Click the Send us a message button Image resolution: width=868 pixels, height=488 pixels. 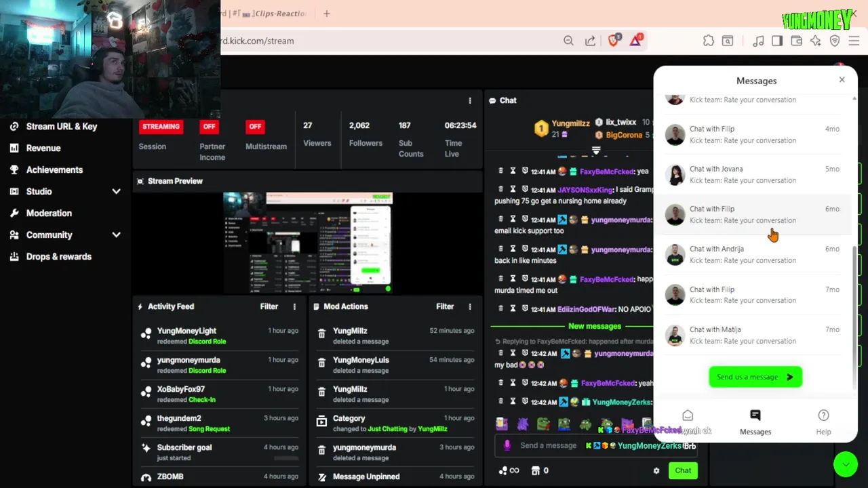click(755, 377)
